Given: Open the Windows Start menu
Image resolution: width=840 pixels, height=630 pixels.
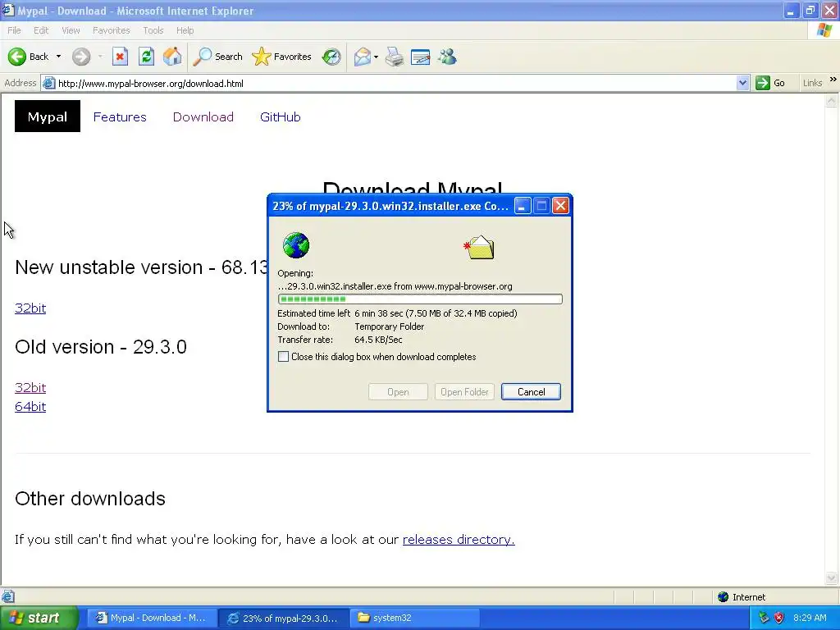Looking at the screenshot, I should [38, 618].
